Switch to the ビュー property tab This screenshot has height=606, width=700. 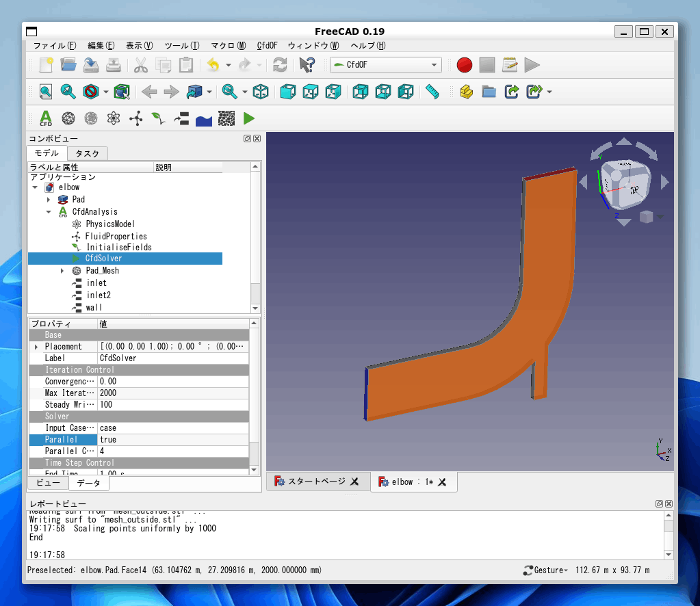click(48, 483)
